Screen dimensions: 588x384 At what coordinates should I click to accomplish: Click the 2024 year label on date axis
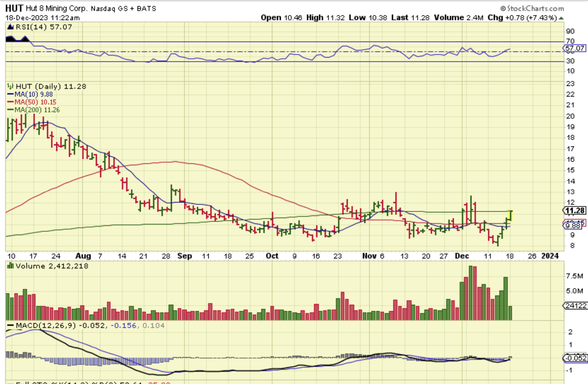[x=550, y=256]
